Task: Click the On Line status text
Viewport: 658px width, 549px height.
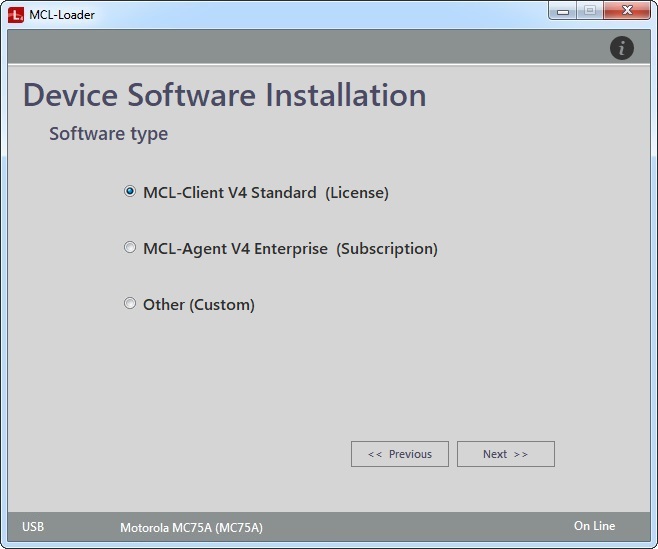Action: pos(595,526)
